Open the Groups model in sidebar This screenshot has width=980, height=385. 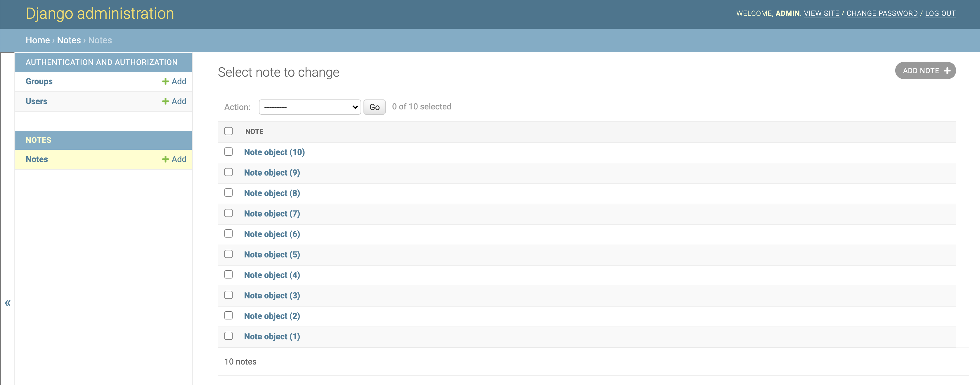coord(39,82)
